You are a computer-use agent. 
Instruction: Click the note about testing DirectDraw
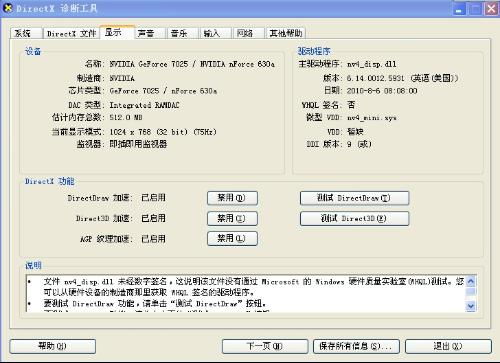point(155,304)
